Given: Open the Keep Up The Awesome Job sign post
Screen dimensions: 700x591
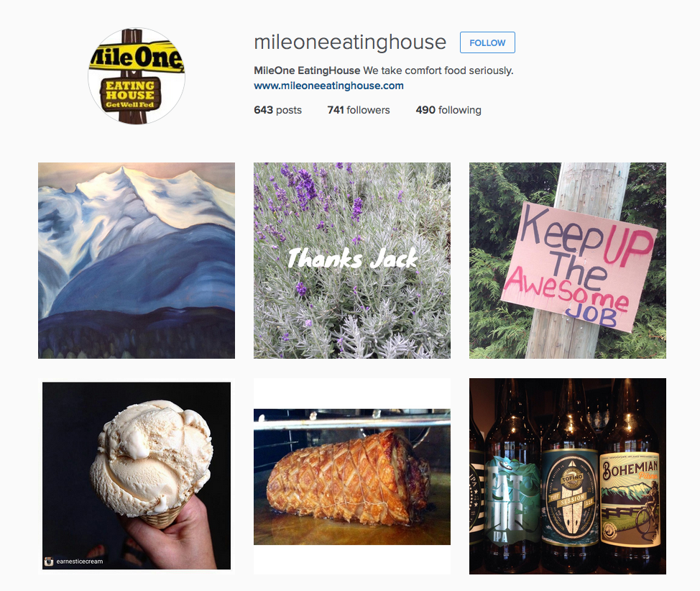Looking at the screenshot, I should point(568,260).
